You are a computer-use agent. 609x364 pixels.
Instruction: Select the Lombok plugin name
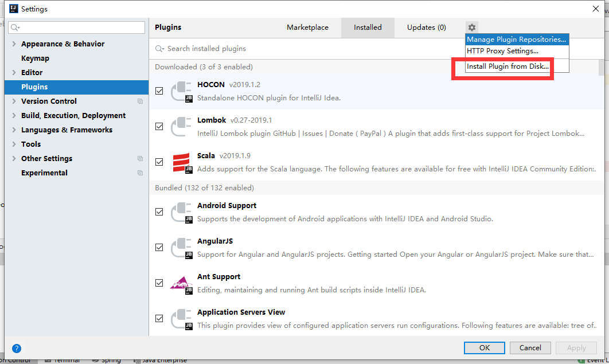[212, 120]
